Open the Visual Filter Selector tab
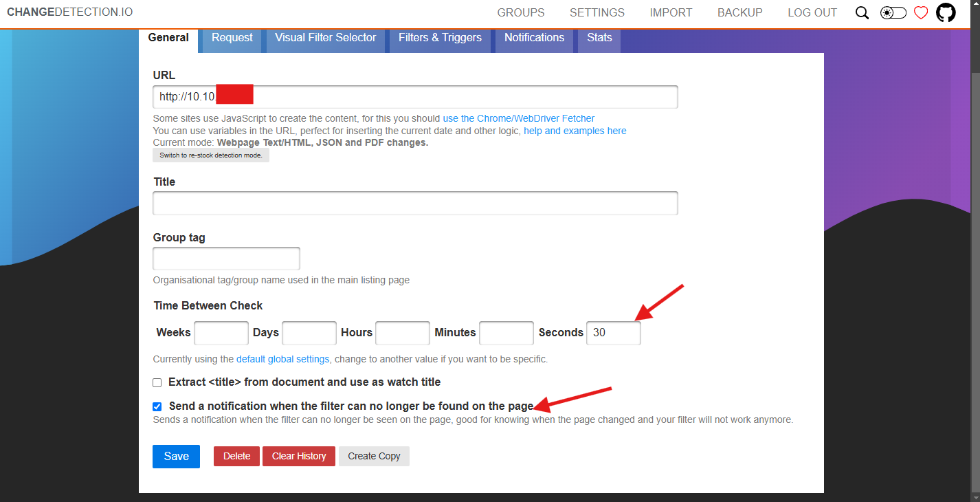Image resolution: width=980 pixels, height=502 pixels. pyautogui.click(x=325, y=38)
